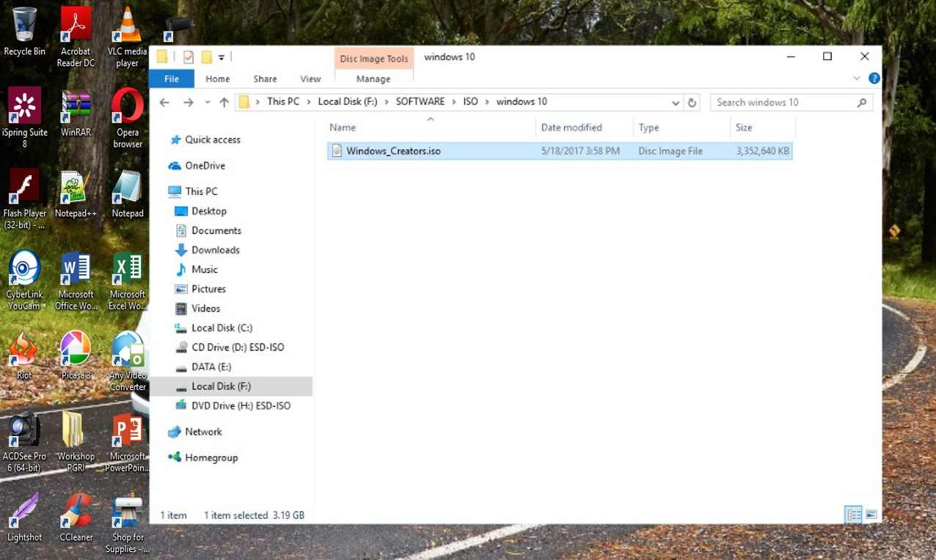Screen dimensions: 936x560
Task: Open the Share ribbon tab
Action: (265, 78)
